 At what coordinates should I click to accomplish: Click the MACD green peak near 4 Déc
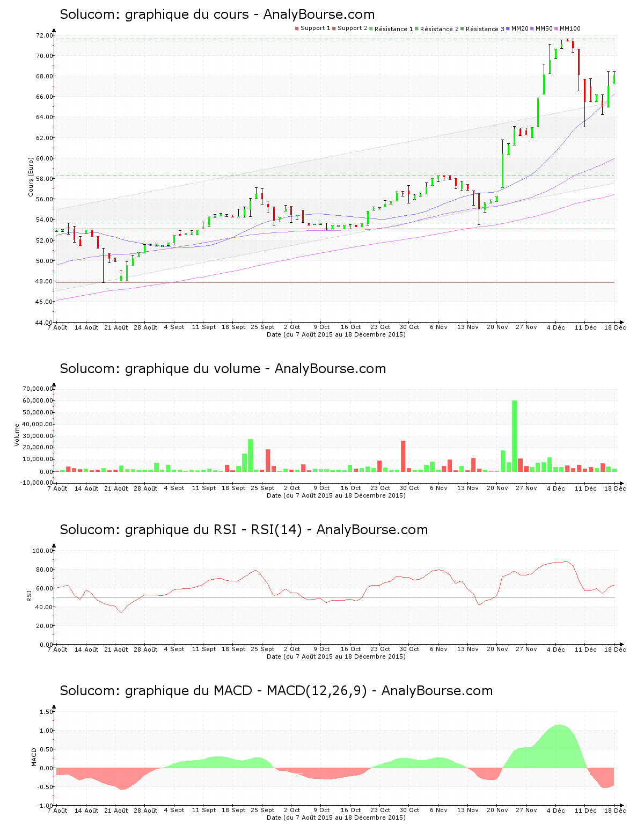(x=559, y=746)
